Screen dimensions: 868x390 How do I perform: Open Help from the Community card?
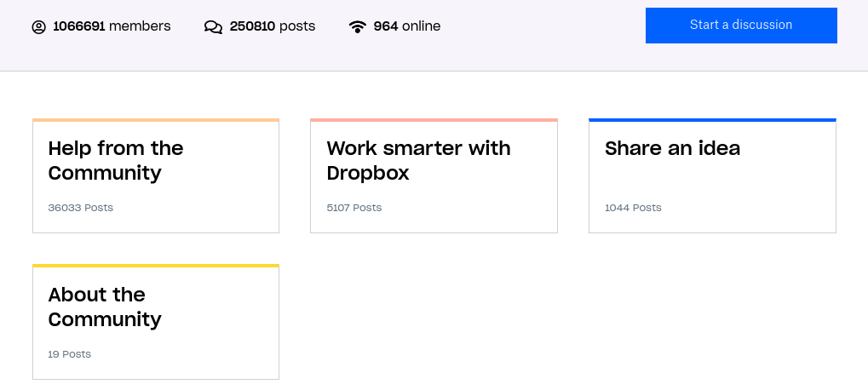(156, 176)
